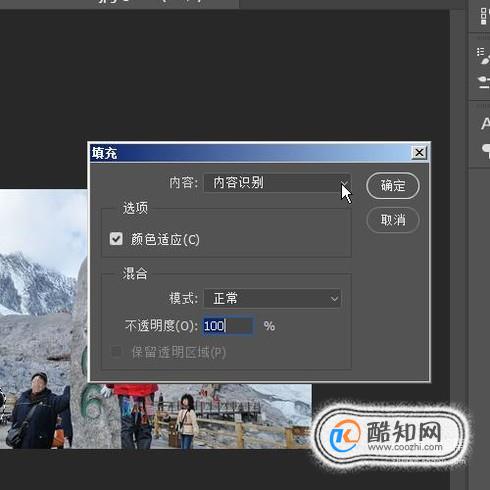
Task: Click the dotted grip above brush panel icons
Action: click(x=482, y=39)
